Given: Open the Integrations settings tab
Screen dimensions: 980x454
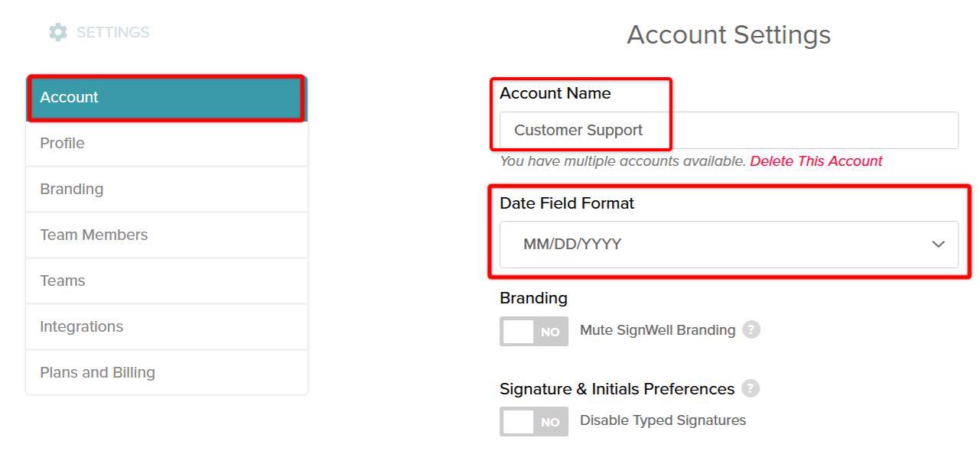Looking at the screenshot, I should tap(167, 327).
